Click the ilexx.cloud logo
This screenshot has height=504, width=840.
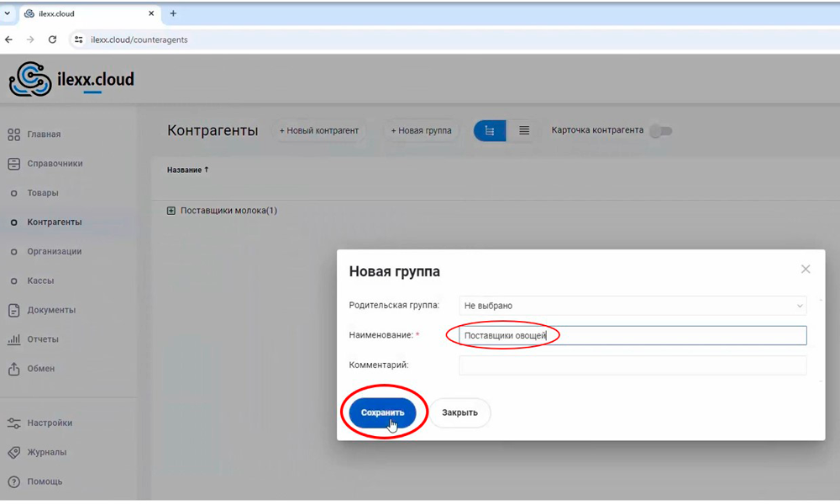tap(71, 80)
